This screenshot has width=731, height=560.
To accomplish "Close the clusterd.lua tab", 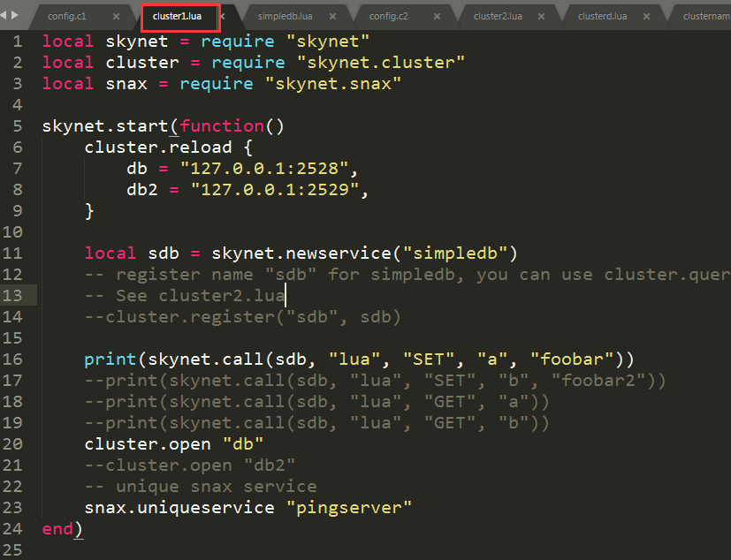I will pyautogui.click(x=646, y=15).
